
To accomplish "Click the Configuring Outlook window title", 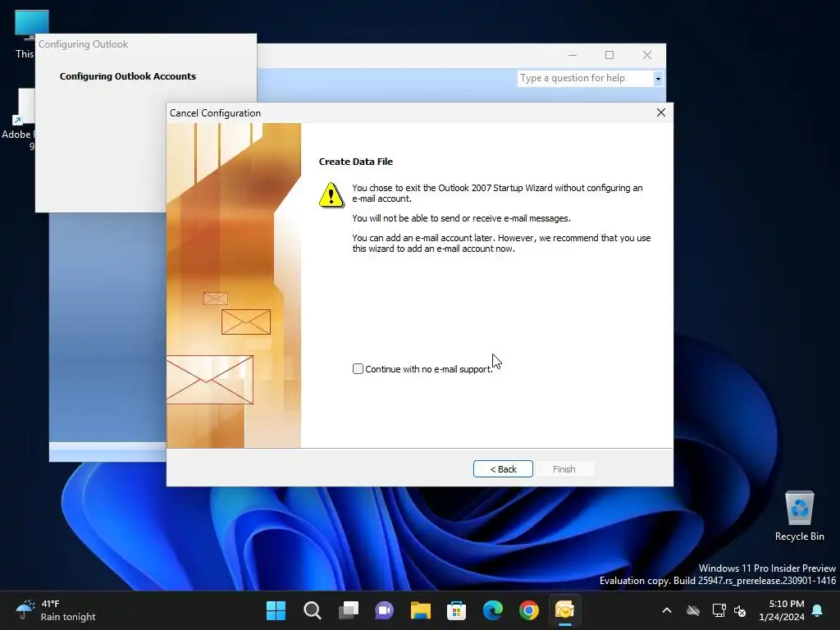I will 83,44.
